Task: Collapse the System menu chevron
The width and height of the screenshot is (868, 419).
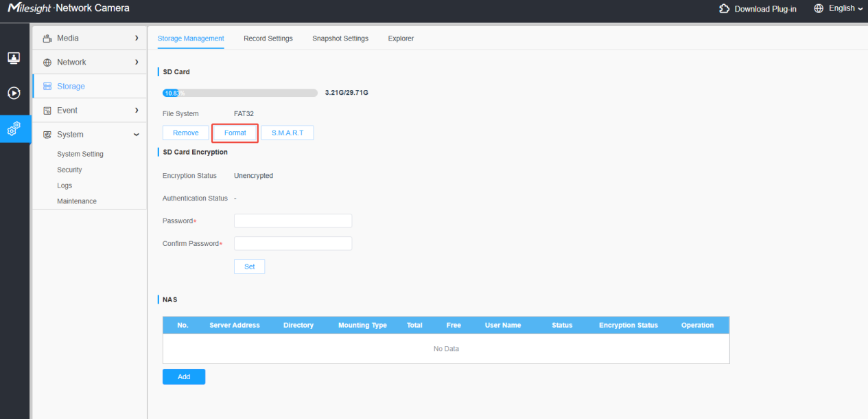Action: 137,135
